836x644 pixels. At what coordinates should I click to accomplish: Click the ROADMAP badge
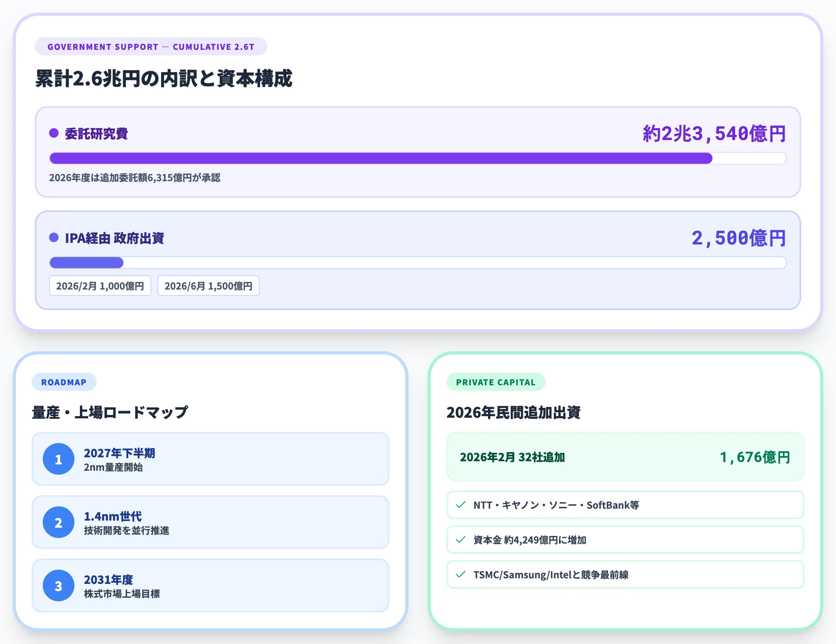click(x=64, y=382)
